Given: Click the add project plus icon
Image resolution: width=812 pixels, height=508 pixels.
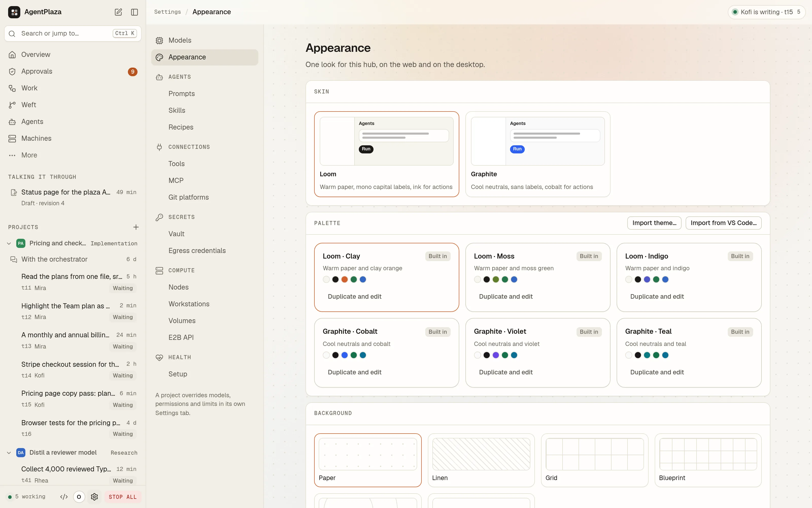Looking at the screenshot, I should (136, 227).
